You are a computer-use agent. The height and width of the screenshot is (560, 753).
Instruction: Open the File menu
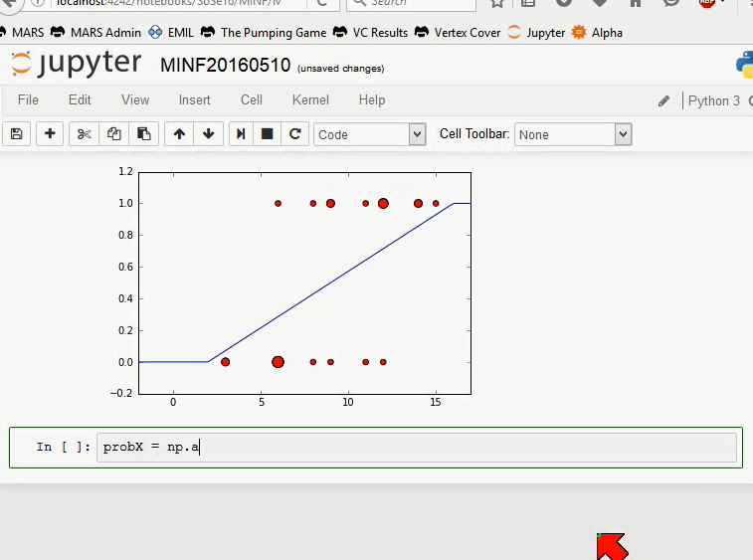28,99
